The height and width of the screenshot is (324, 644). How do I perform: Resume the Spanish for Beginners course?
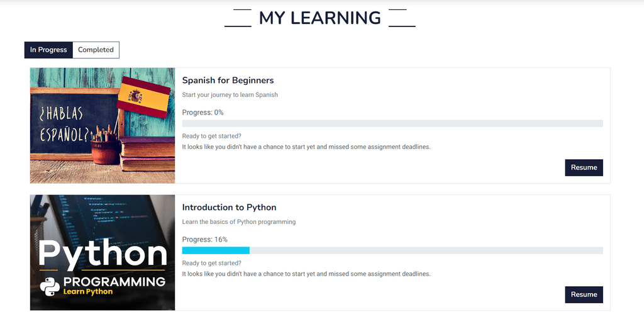click(584, 167)
